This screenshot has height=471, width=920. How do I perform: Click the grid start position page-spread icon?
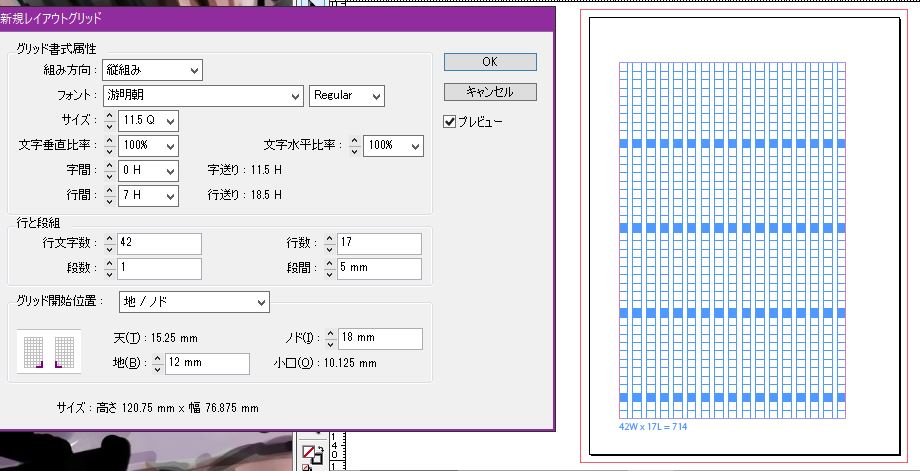tap(49, 351)
